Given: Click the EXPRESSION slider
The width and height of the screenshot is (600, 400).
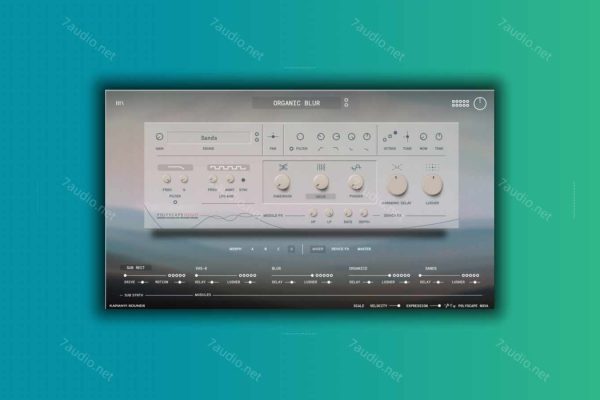Looking at the screenshot, I should (x=435, y=306).
